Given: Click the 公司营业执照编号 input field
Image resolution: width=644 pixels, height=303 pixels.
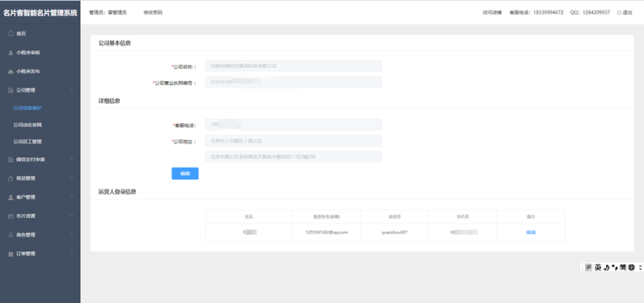Looking at the screenshot, I should point(293,82).
